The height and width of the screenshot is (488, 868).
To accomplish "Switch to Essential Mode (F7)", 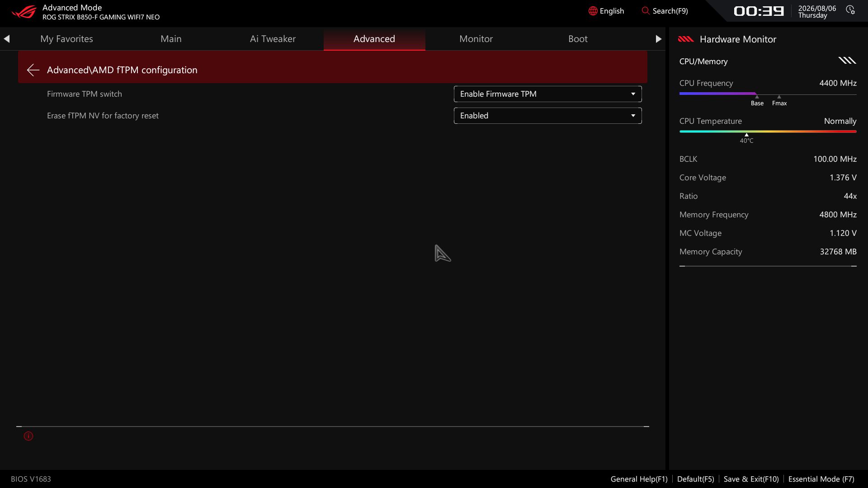I will click(x=821, y=479).
